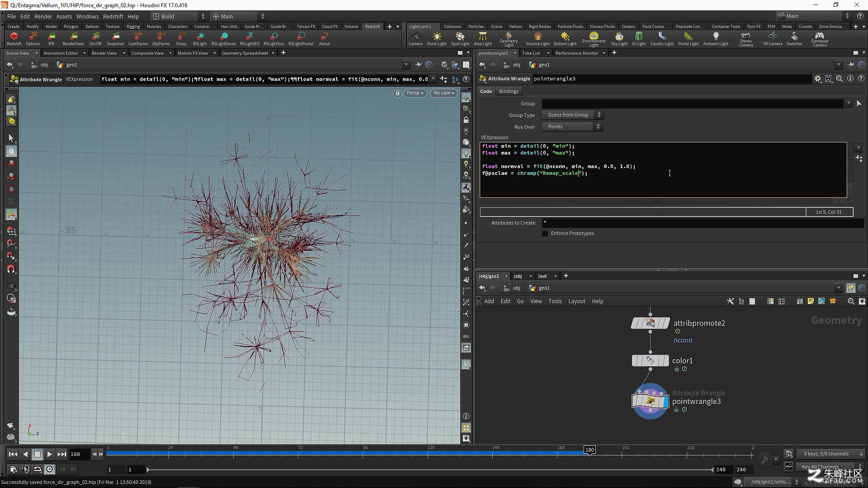Click the attribpromote2 node icon
Screen dimensions: 868x488
pos(650,323)
